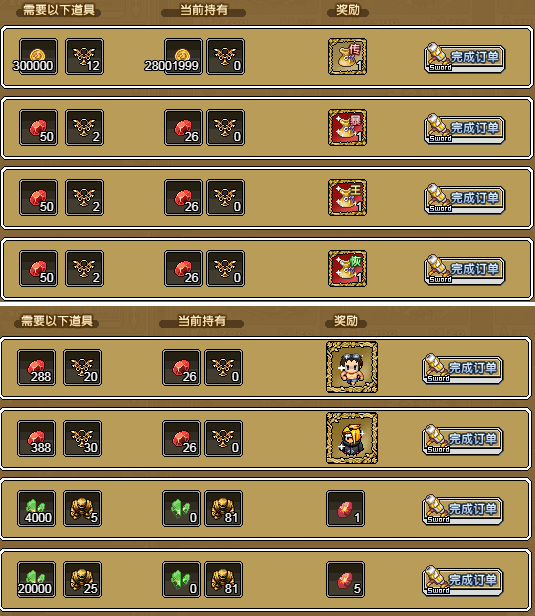Select the 暴 reward pouch icon
Image resolution: width=535 pixels, height=616 pixels.
(x=347, y=128)
